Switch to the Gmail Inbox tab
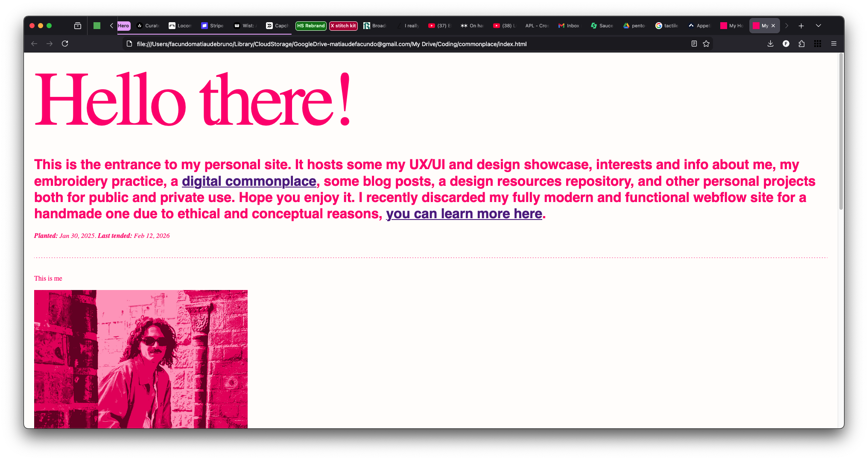This screenshot has height=460, width=868. (569, 26)
